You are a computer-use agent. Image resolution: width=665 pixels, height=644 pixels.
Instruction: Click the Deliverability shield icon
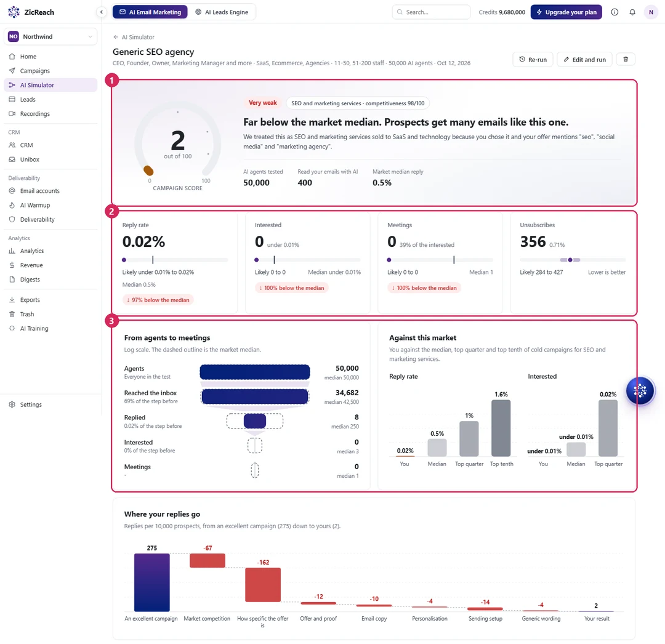[12, 219]
